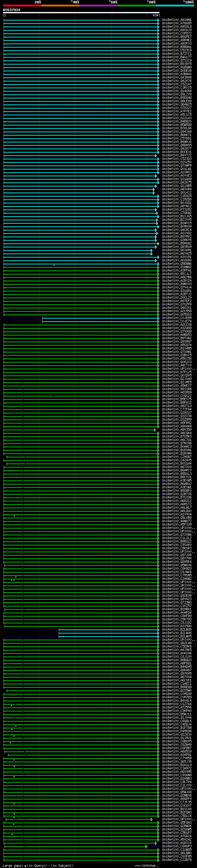Click the label UniRef100_B2LWU8
The image size is (197, 868).
177,630
